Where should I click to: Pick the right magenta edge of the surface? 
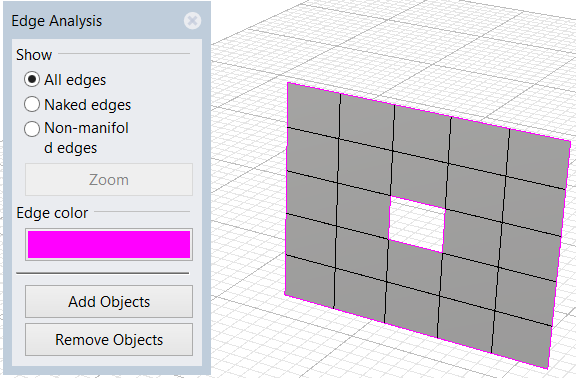tap(559, 254)
